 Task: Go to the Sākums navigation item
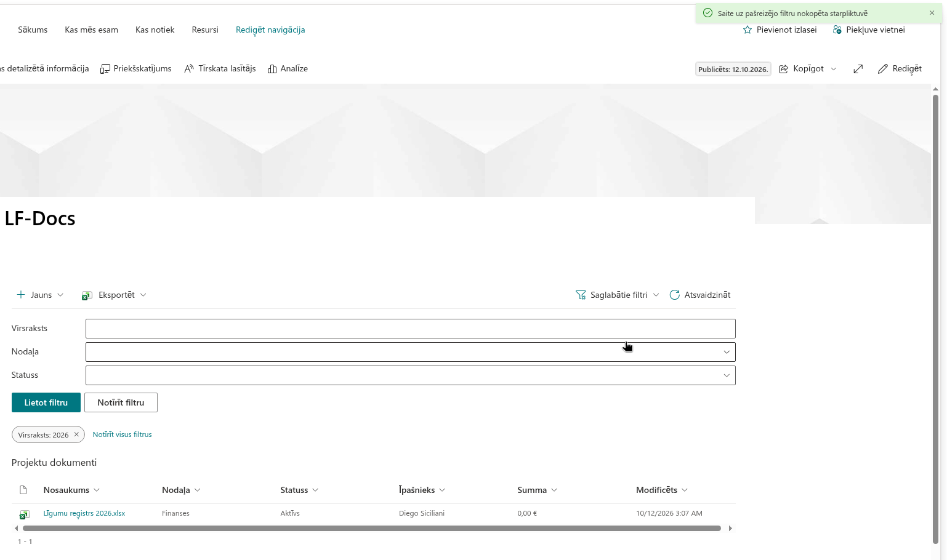click(x=33, y=30)
